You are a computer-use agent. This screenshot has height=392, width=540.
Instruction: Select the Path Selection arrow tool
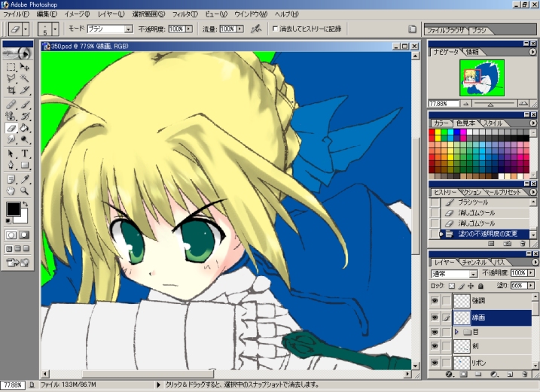11,153
